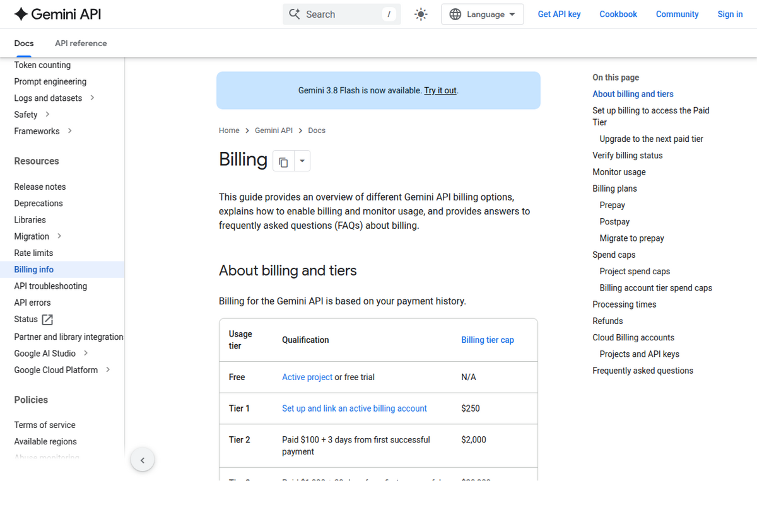Open Partner and library integrations

pyautogui.click(x=69, y=337)
